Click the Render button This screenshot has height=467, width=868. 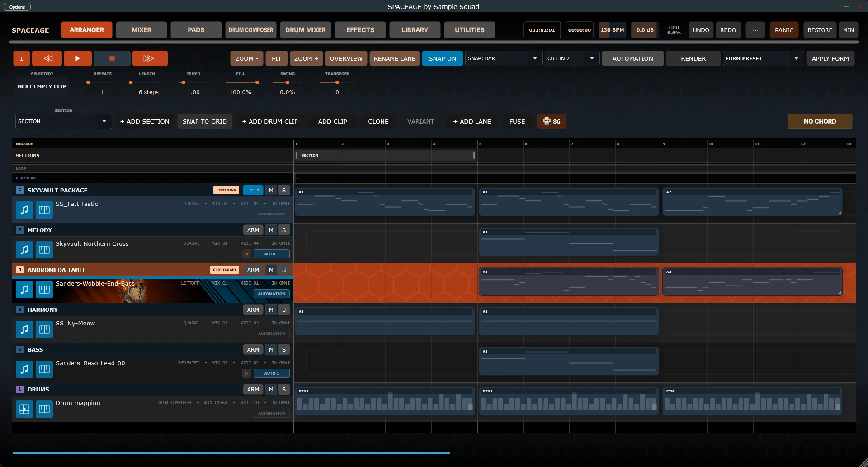tap(693, 58)
